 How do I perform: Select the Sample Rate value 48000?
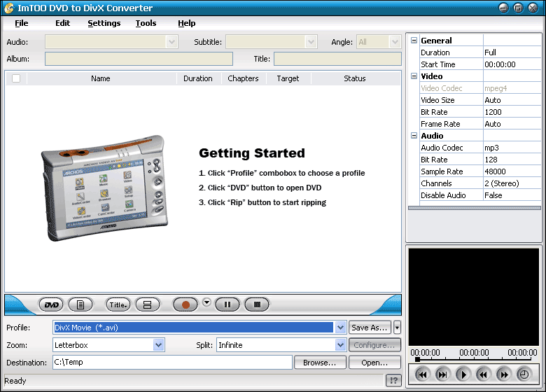tap(512, 171)
